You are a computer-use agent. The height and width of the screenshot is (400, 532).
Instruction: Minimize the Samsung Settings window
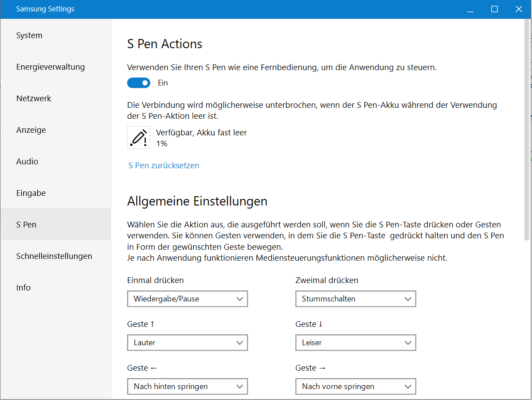pyautogui.click(x=470, y=9)
